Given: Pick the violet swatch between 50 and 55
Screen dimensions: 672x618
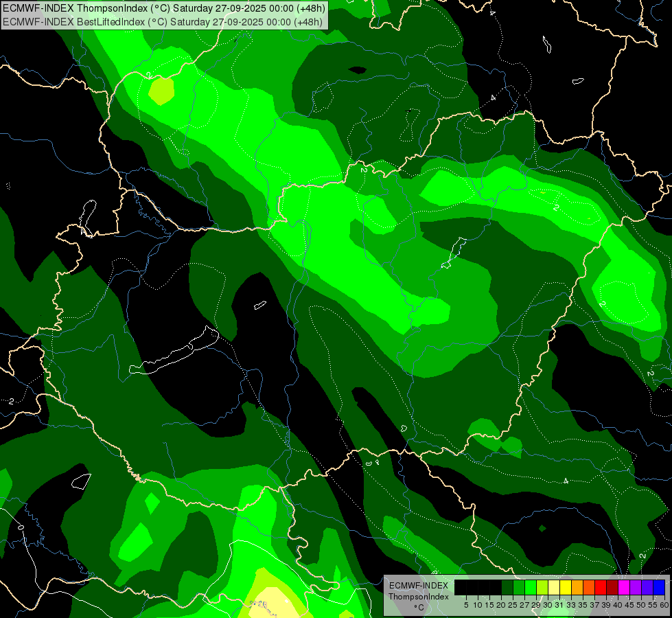Looking at the screenshot, I should pos(647,587).
